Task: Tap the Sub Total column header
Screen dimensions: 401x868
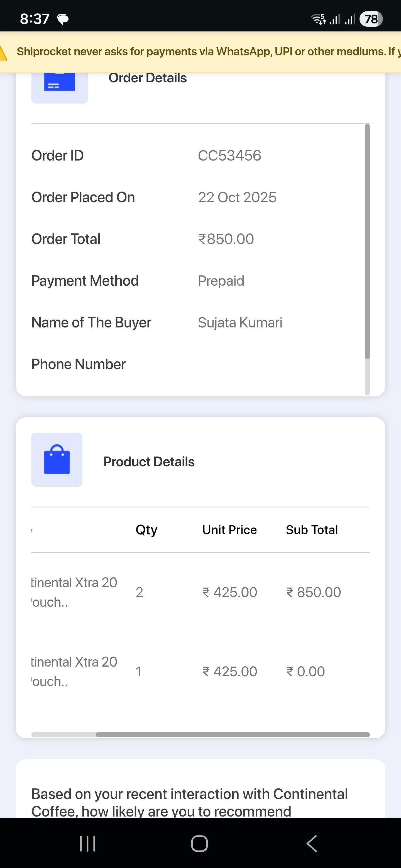Action: pos(312,530)
